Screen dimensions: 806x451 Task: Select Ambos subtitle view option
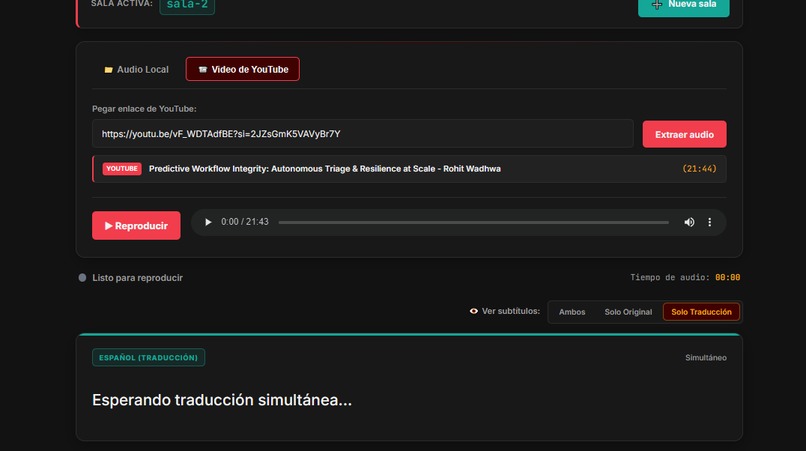pos(572,312)
